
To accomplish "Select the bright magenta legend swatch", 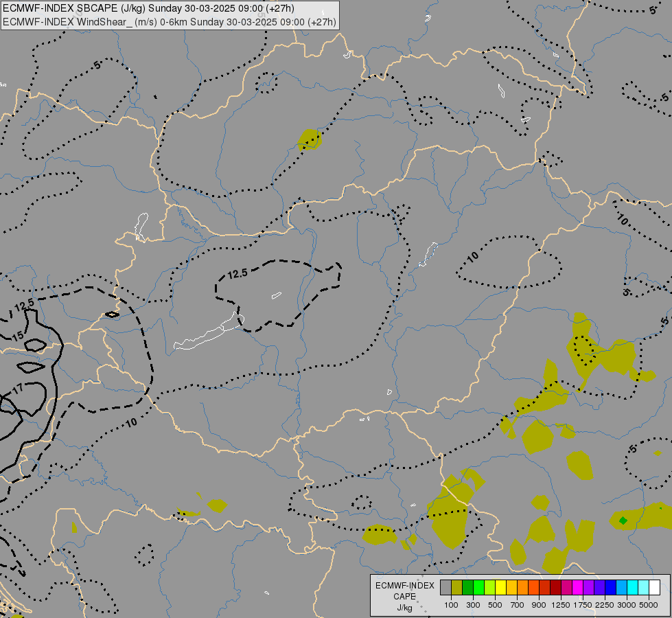I will click(578, 587).
